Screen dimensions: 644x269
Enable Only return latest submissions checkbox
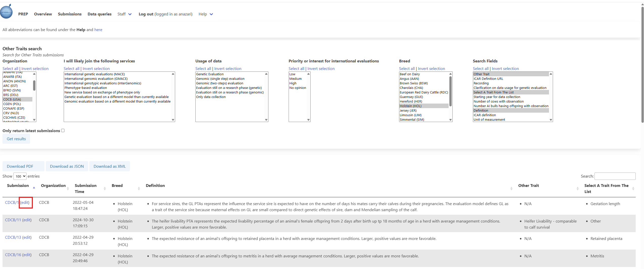click(x=63, y=131)
